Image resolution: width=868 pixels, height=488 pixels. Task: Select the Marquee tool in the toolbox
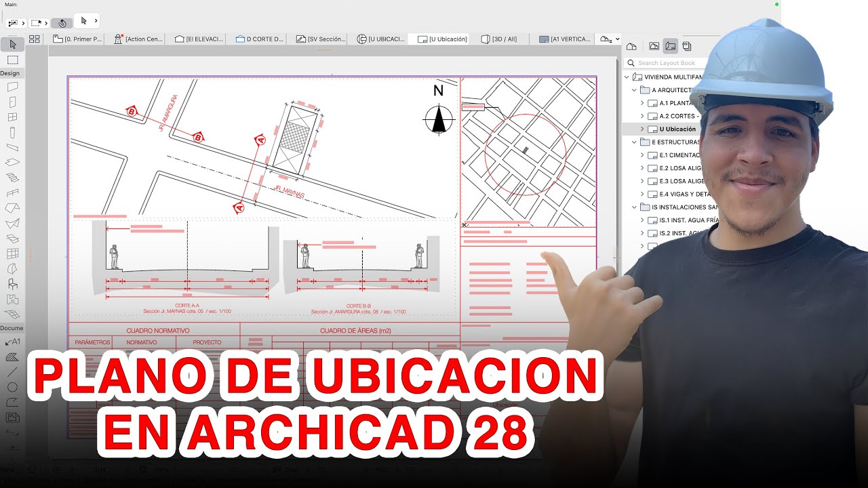(12, 60)
